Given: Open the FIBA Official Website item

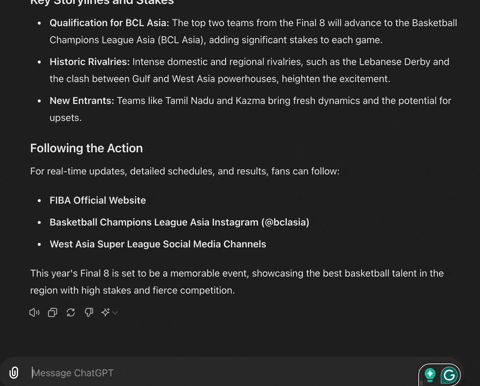Looking at the screenshot, I should (98, 200).
